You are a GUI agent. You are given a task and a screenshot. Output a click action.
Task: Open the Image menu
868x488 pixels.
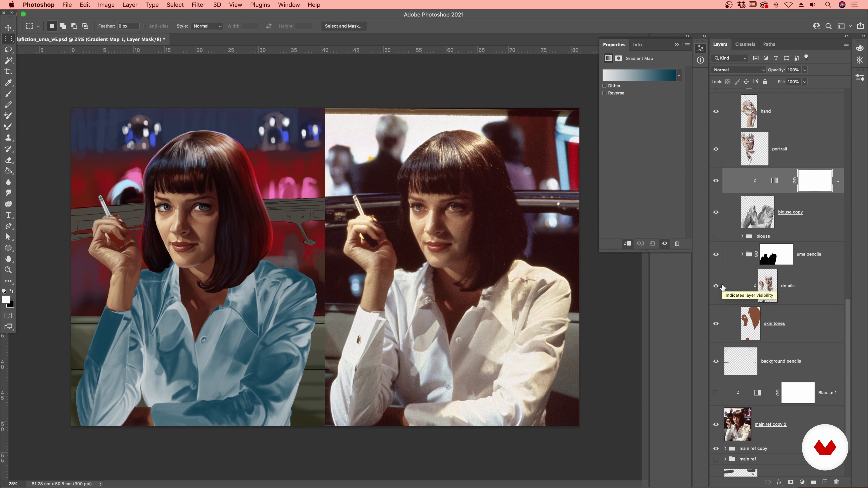coord(106,5)
